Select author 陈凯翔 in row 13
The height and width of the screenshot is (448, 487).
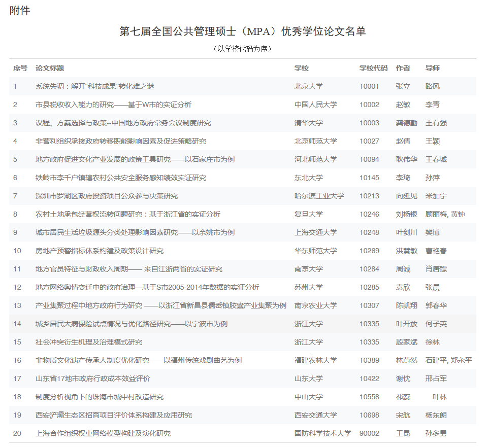click(406, 305)
